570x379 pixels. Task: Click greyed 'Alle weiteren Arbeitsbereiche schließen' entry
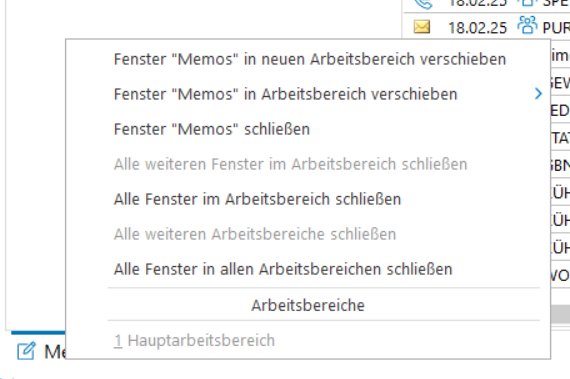[254, 234]
